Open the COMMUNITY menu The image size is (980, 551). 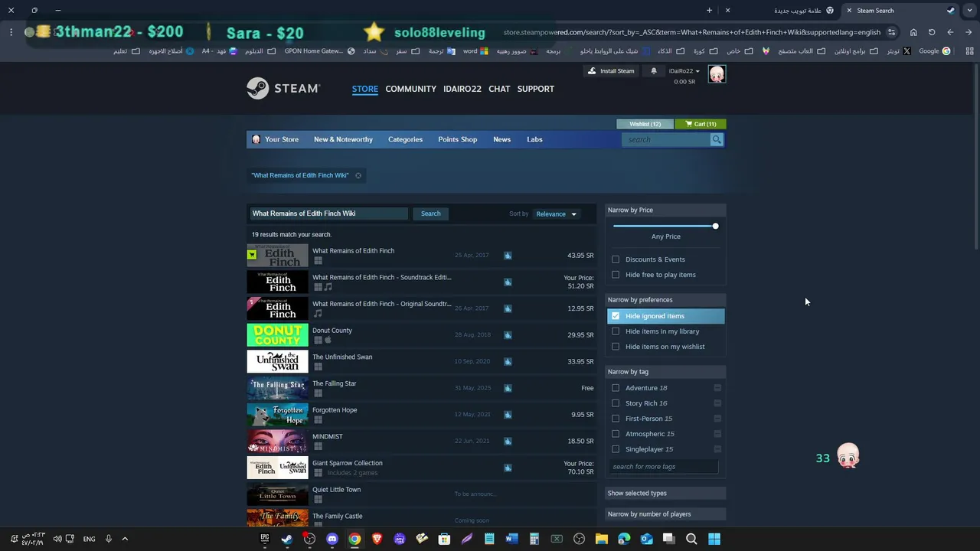point(410,89)
